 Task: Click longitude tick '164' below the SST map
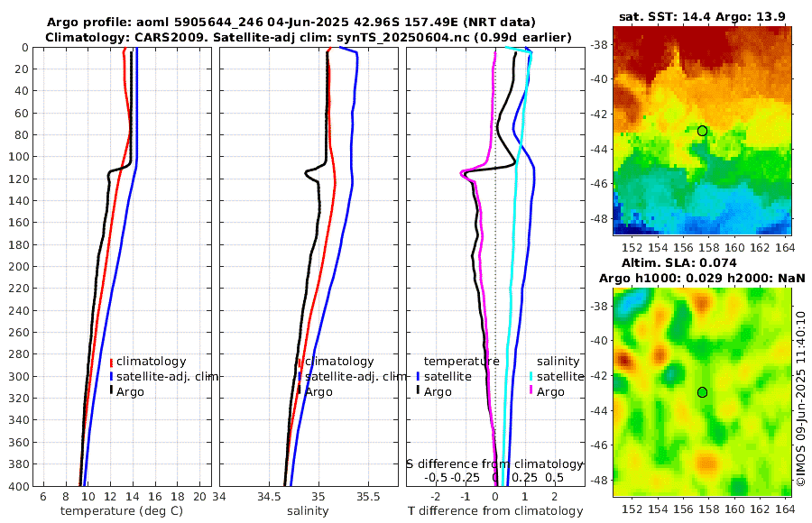pyautogui.click(x=785, y=248)
